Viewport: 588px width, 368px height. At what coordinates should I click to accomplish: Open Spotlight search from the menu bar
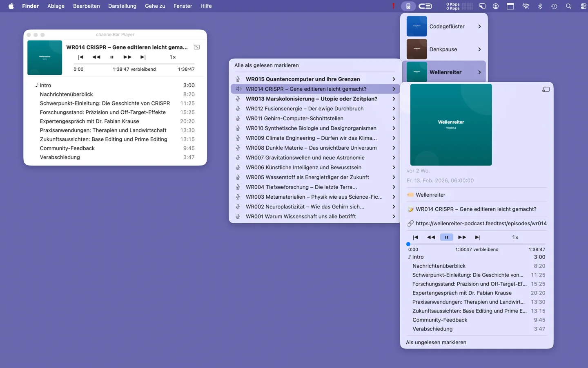point(568,6)
